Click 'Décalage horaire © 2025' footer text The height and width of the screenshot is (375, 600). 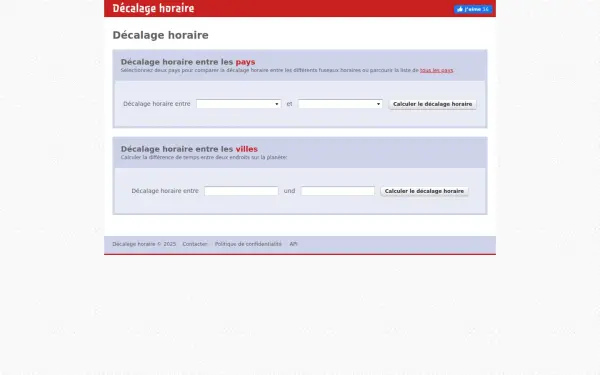coord(144,244)
